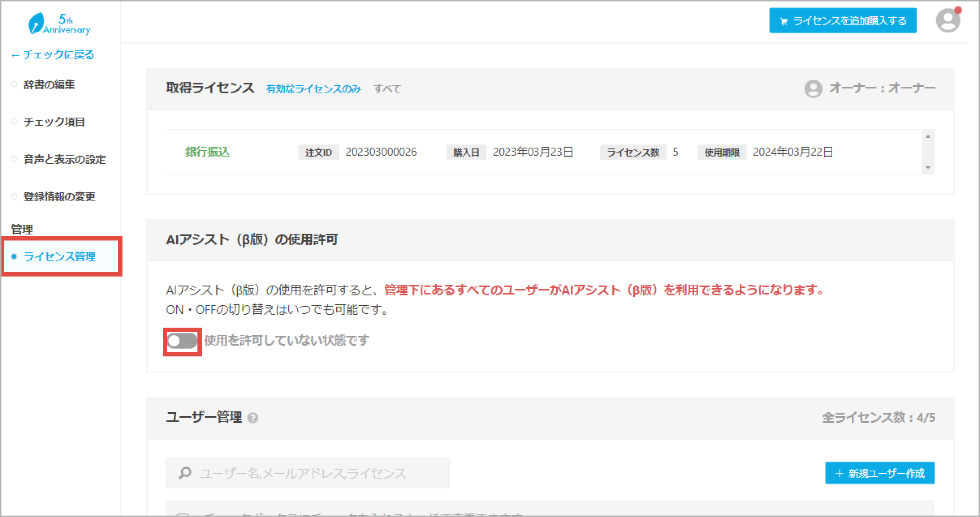
Task: Open the help icon next to ユーザー管理
Action: click(253, 418)
